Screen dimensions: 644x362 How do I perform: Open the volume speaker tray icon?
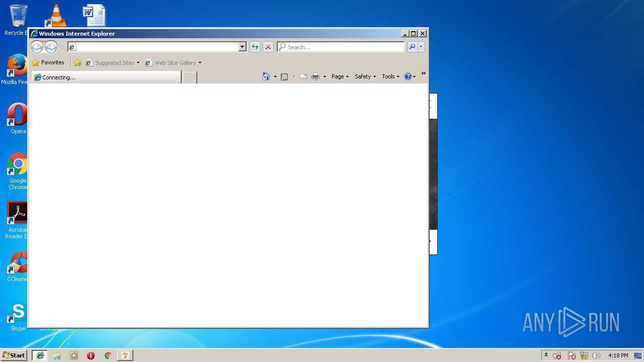point(596,355)
